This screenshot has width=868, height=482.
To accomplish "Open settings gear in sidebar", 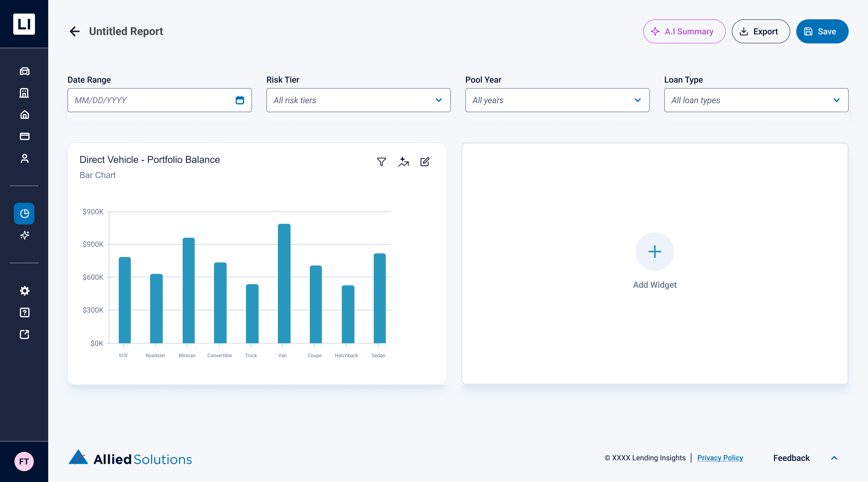I will point(24,291).
